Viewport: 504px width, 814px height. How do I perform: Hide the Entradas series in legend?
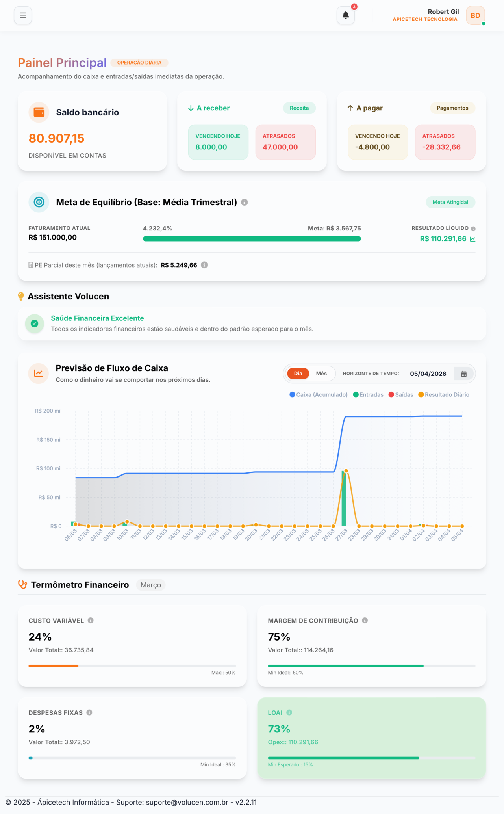(x=368, y=395)
